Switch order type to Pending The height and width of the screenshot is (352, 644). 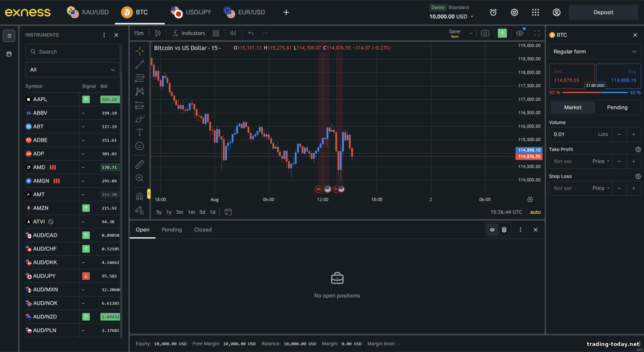pyautogui.click(x=617, y=107)
